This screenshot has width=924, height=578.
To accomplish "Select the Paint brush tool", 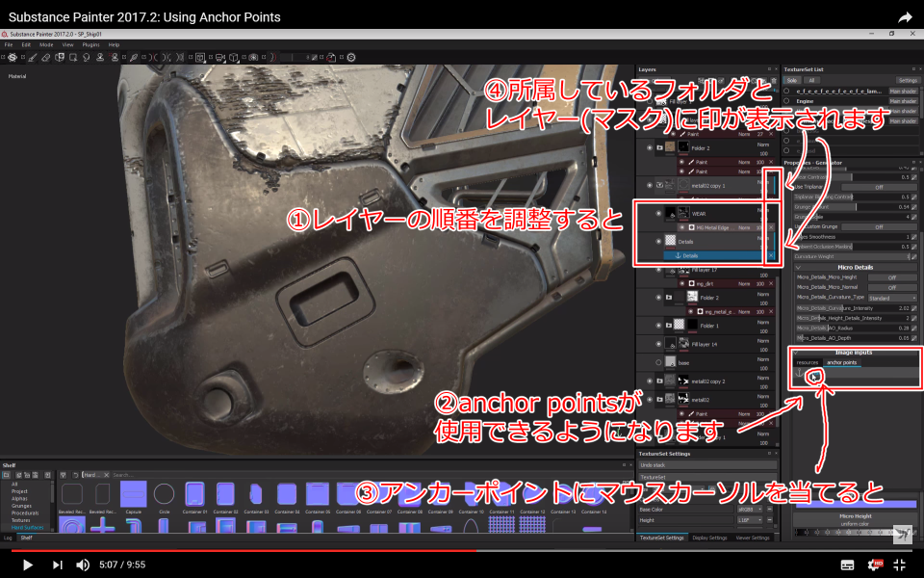I will click(x=33, y=57).
